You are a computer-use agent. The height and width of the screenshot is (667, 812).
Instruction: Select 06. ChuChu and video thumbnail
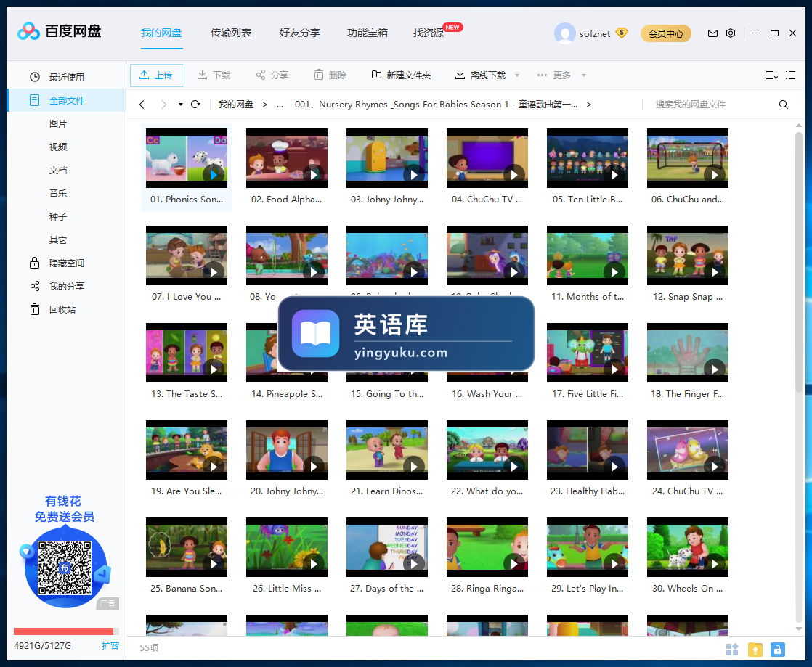click(x=688, y=157)
